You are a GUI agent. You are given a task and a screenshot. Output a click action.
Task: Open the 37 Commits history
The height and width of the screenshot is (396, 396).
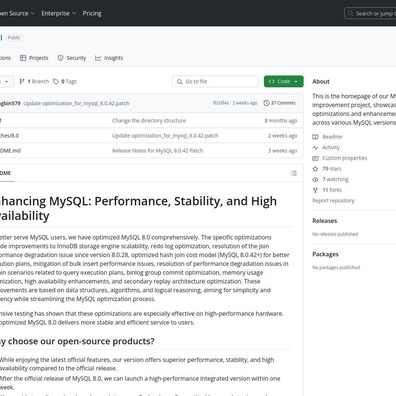click(x=279, y=103)
